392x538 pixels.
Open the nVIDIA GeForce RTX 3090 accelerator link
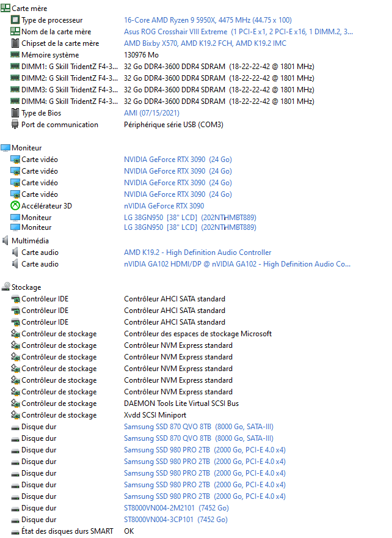click(164, 206)
